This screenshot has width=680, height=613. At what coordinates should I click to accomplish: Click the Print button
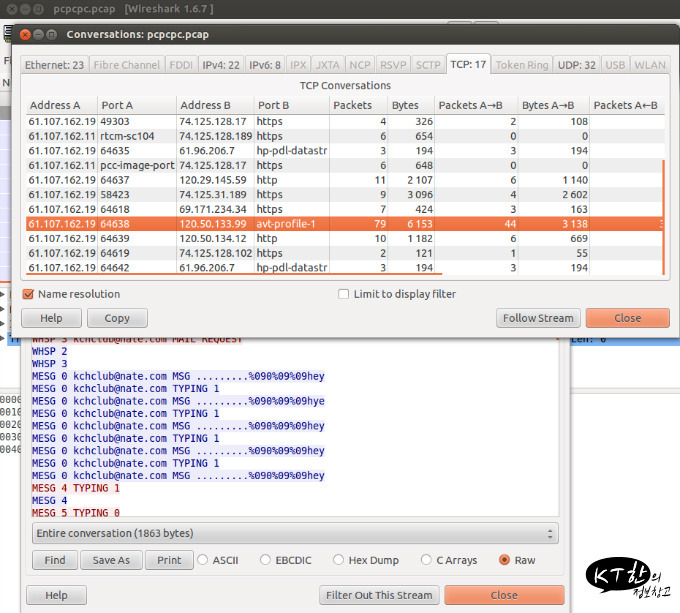pos(169,560)
